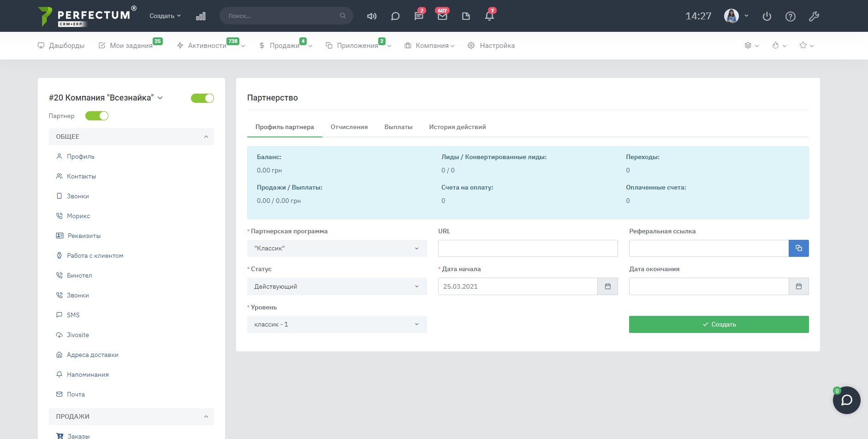
Task: Switch to the Отчисления tab
Action: point(349,127)
